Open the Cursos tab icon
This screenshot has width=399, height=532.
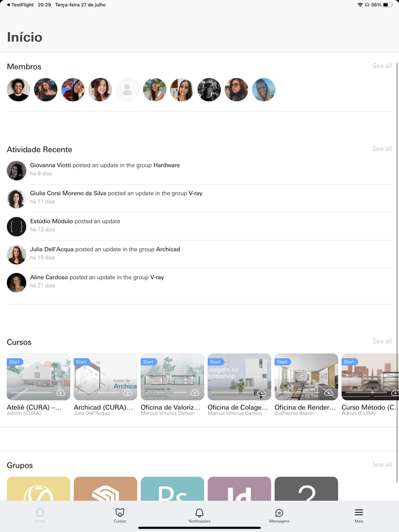tap(120, 512)
